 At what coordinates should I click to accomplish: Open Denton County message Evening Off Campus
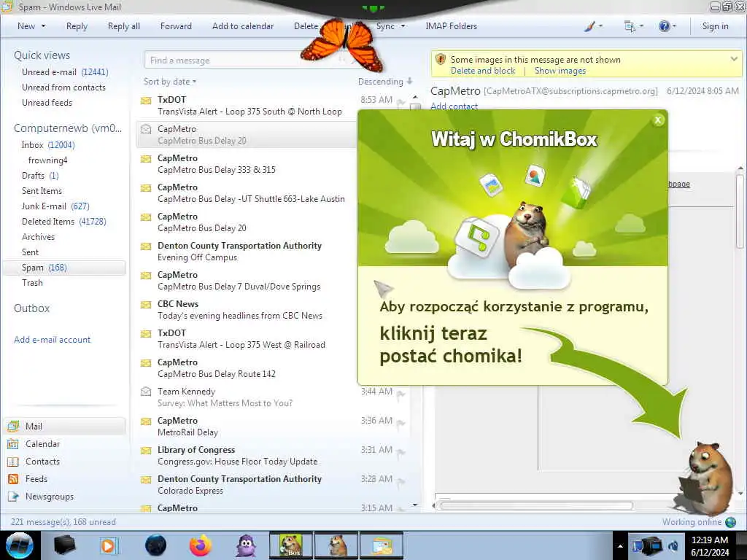coord(245,252)
